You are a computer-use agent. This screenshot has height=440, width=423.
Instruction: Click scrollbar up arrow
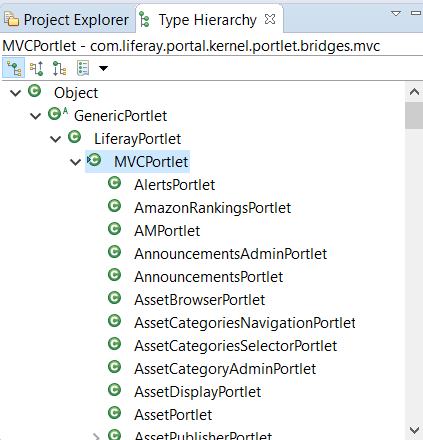point(414,92)
